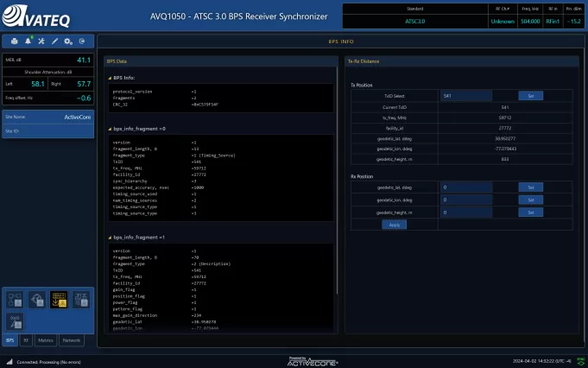Open the circular dial view icon
The height and width of the screenshot is (368, 588).
(x=37, y=300)
